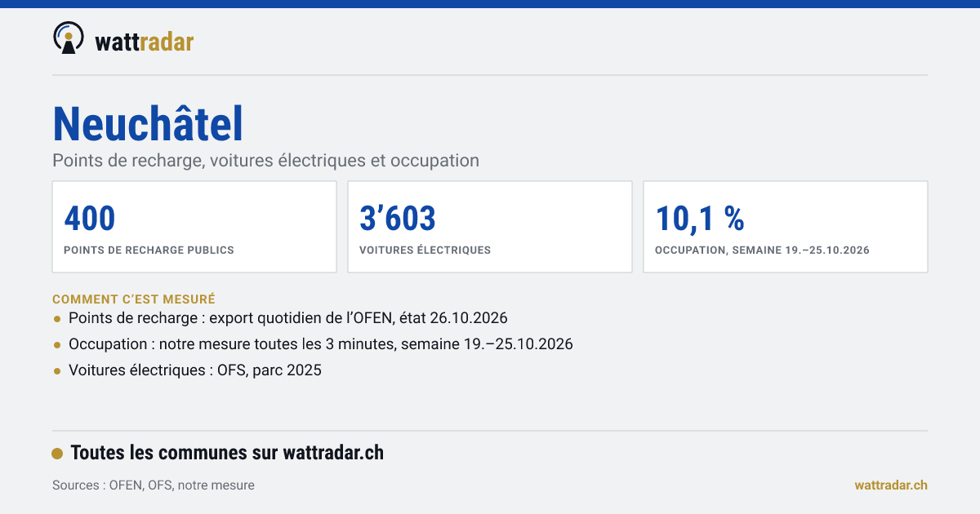Click the "Sources : OFEN, OFS, notre mesure" footer text
This screenshot has height=514, width=980.
[x=154, y=485]
